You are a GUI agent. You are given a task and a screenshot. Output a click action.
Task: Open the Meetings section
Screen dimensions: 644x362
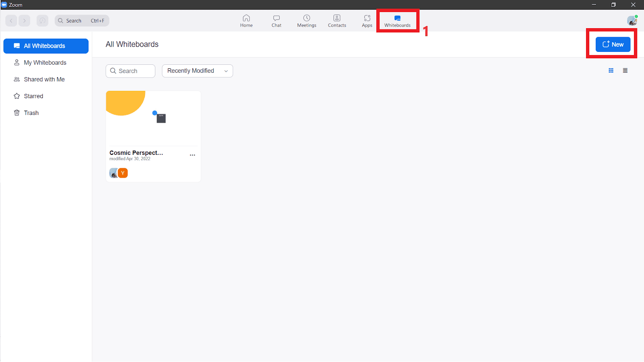(306, 21)
